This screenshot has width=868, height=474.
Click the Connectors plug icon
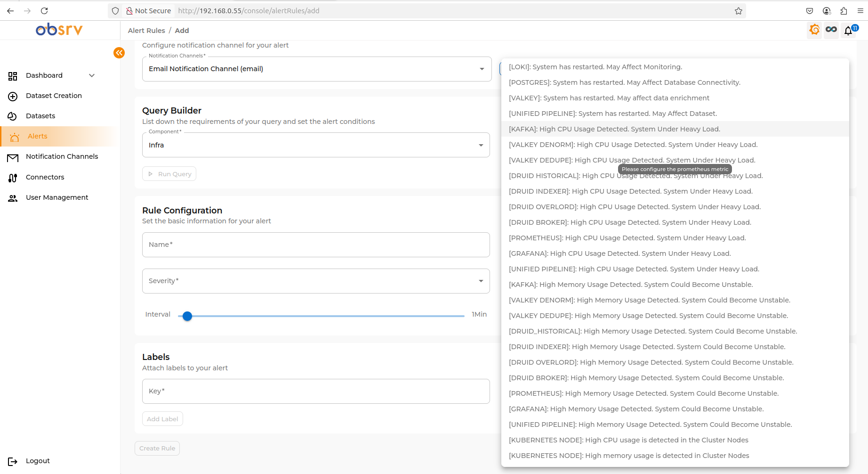point(13,178)
